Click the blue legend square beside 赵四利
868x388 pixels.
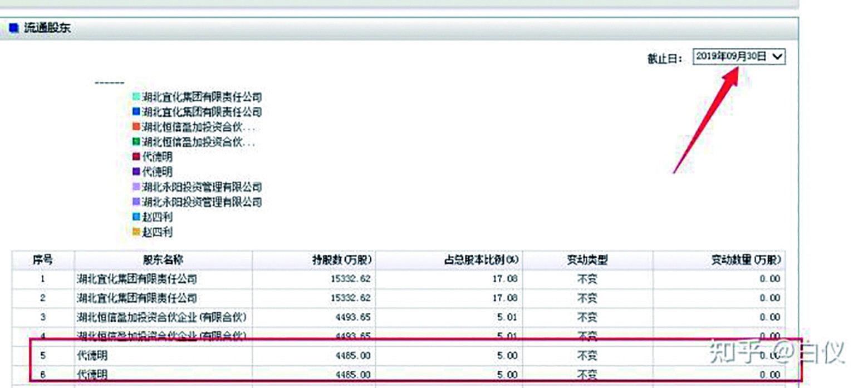[x=135, y=217]
